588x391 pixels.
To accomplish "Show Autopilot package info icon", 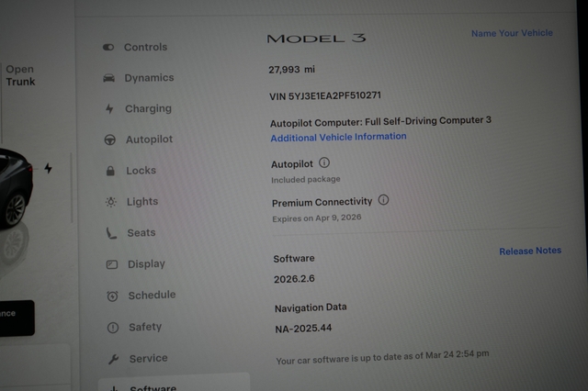I will tap(324, 163).
